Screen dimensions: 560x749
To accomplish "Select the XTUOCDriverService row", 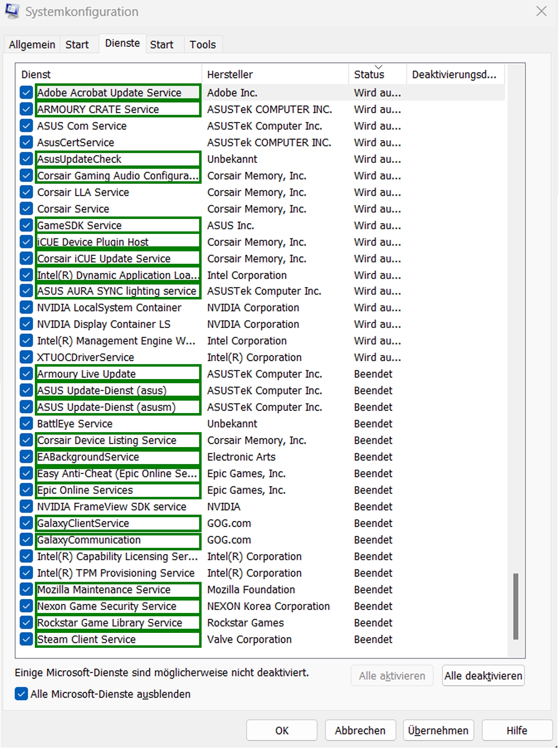I will click(x=261, y=357).
